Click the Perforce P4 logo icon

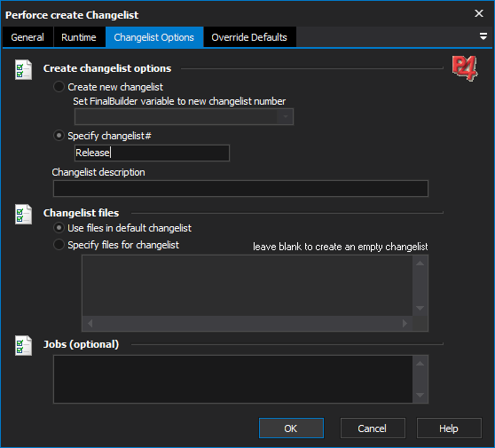(465, 68)
